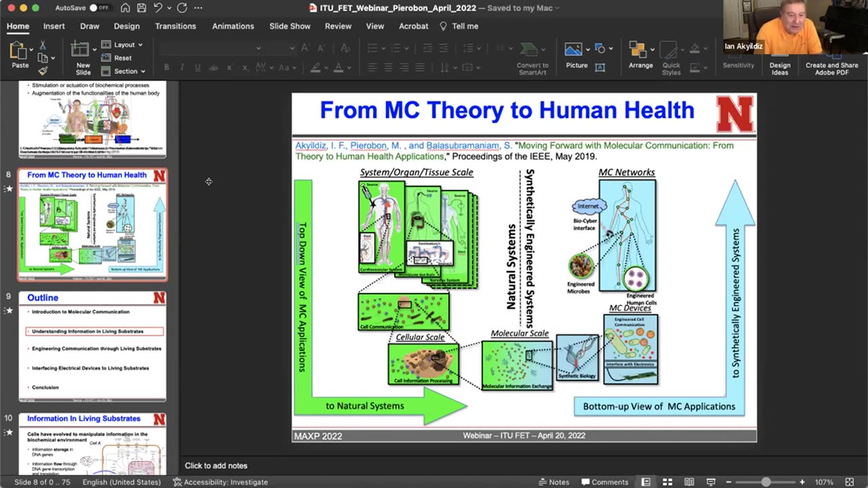Open the more options ellipsis in title bar
868x488 pixels.
coord(198,8)
